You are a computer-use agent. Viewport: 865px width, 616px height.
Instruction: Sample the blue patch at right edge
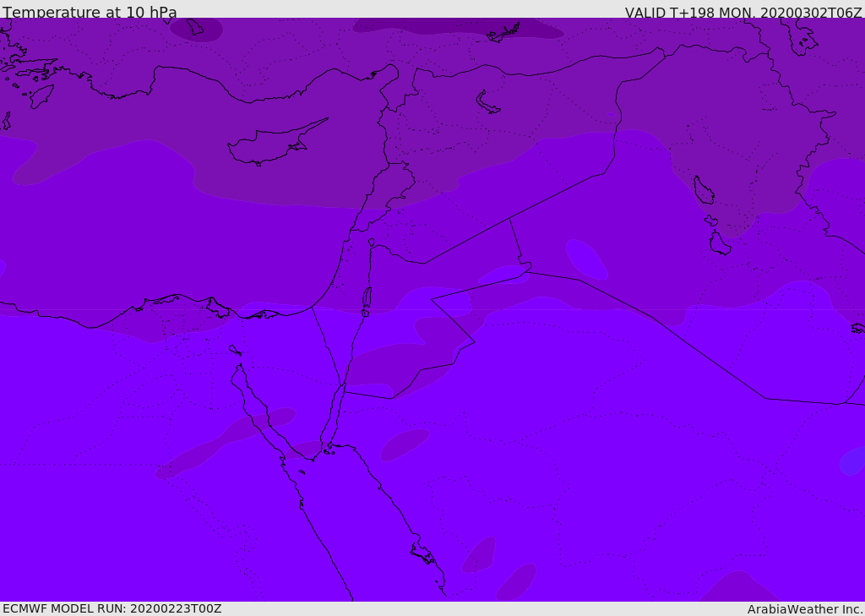tap(853, 461)
